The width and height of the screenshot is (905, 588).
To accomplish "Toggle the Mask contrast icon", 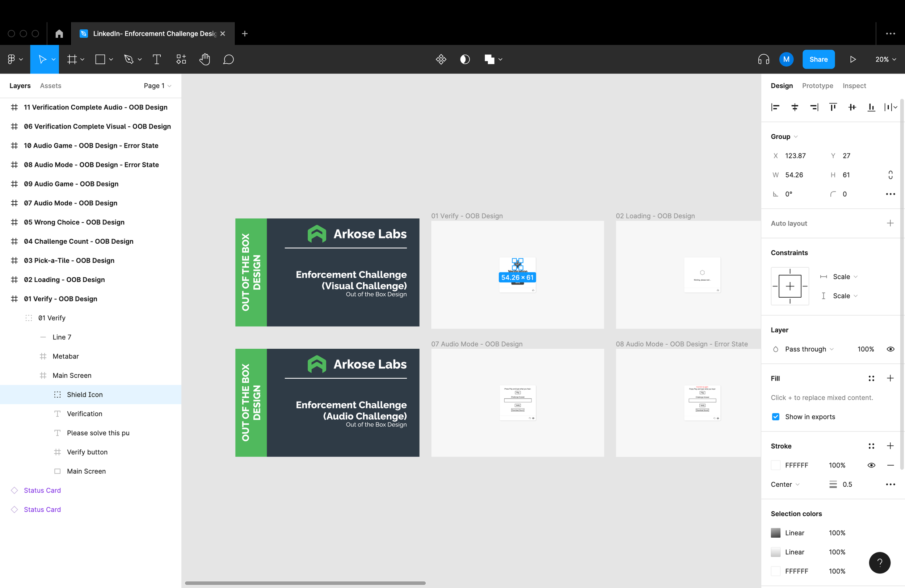I will tap(465, 59).
